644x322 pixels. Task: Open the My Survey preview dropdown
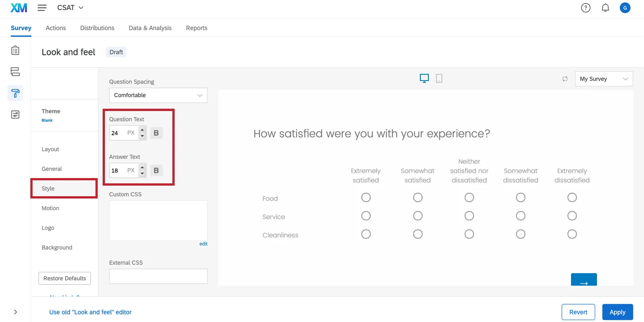[x=603, y=79]
